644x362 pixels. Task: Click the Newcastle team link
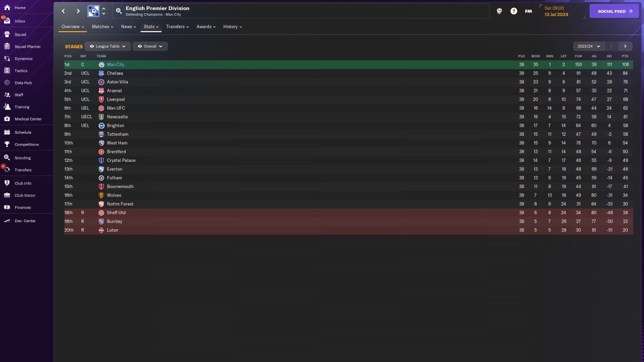(117, 117)
